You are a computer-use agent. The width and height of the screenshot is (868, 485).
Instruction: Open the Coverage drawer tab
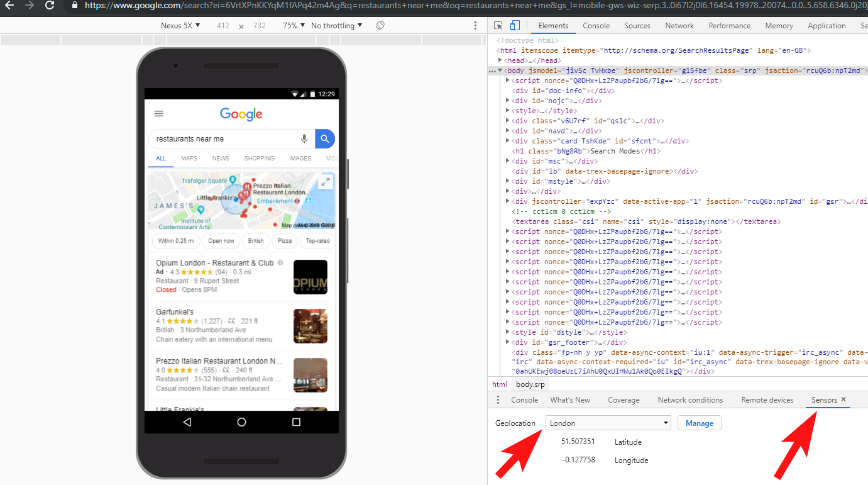click(x=624, y=400)
